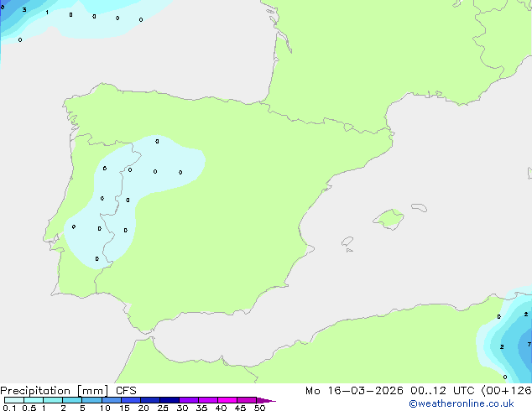Screen dimensions: 532x411
Task: Pick the legend swatch between 35 and 40
Action: coord(208,400)
